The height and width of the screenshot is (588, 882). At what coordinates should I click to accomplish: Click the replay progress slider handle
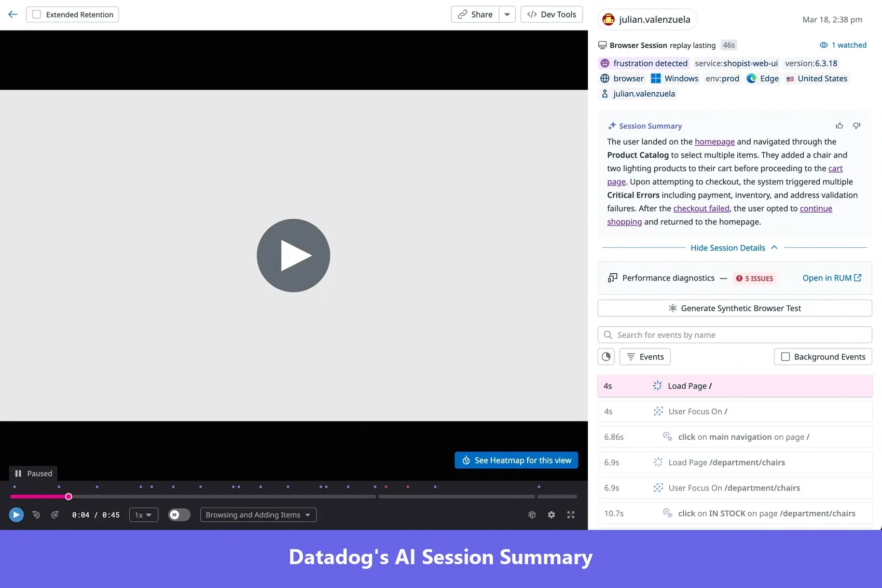[x=68, y=497]
